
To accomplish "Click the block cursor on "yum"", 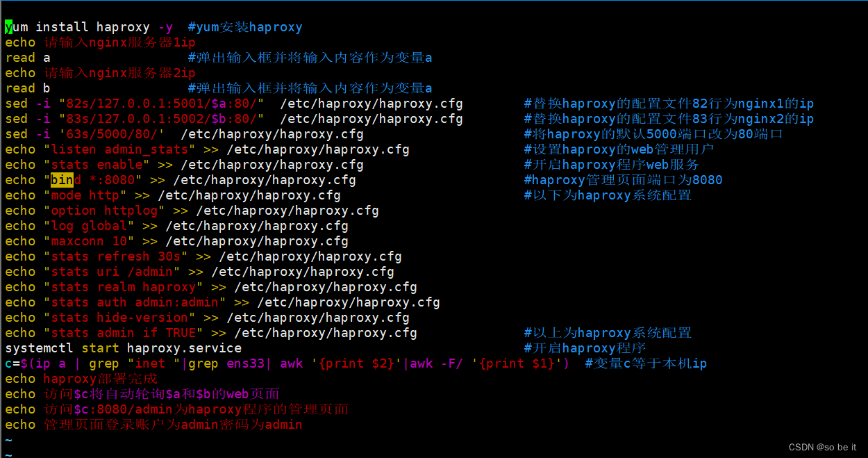I will click(9, 26).
